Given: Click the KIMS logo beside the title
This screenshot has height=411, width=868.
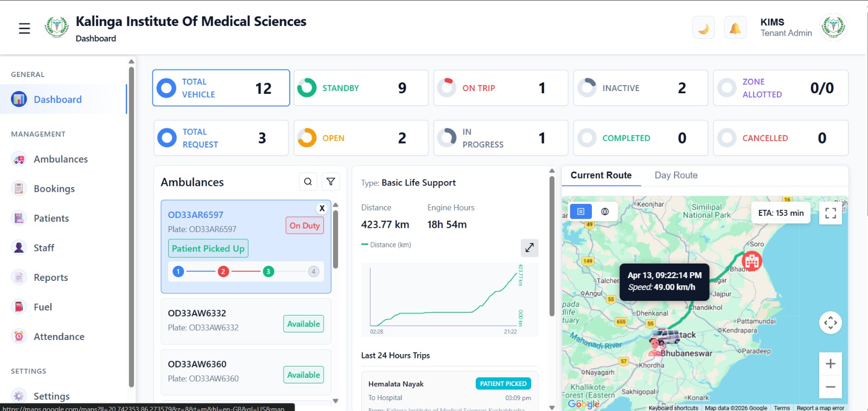Looking at the screenshot, I should click(56, 27).
